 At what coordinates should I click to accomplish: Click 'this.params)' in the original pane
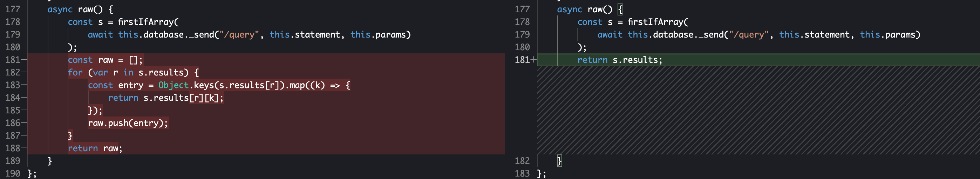380,35
